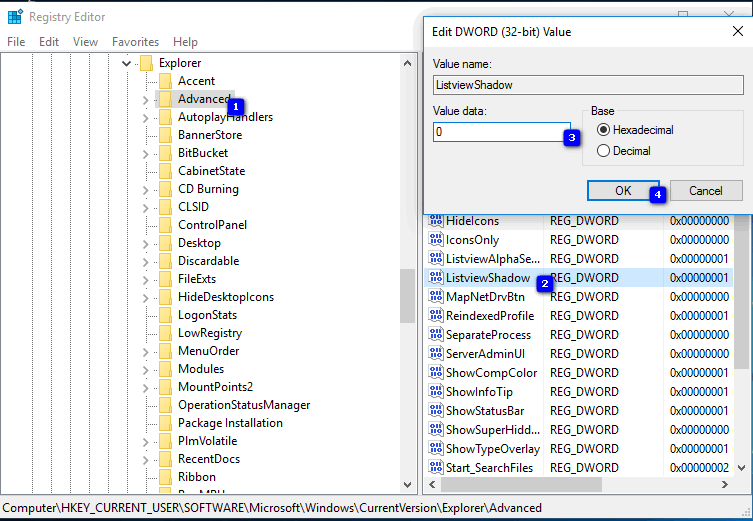
Task: Click the values pane horizontal scroll right arrow
Action: (x=725, y=485)
